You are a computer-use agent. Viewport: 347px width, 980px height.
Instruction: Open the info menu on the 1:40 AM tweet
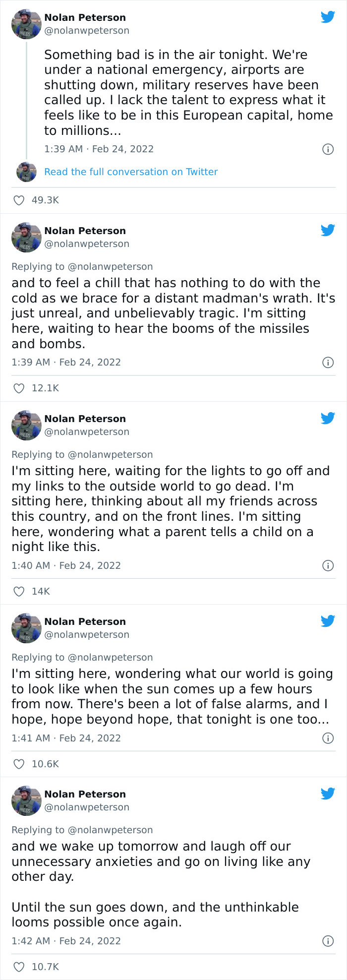click(x=328, y=565)
